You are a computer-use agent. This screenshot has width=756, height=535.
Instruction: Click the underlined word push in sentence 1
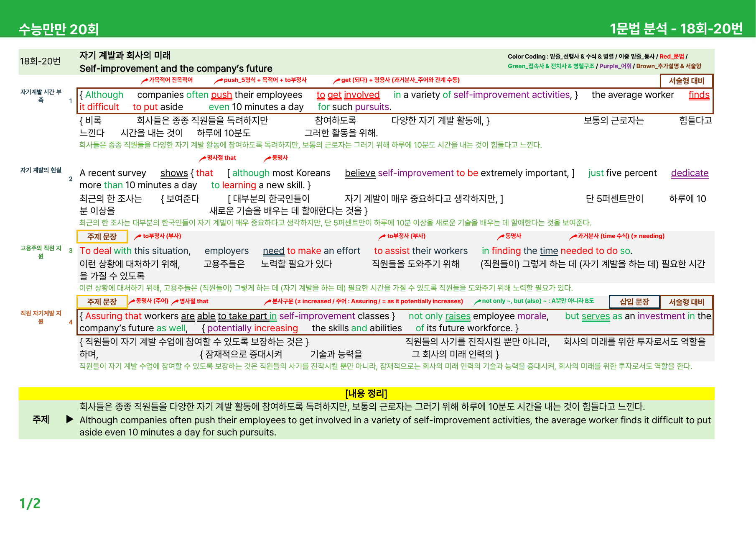pyautogui.click(x=221, y=95)
